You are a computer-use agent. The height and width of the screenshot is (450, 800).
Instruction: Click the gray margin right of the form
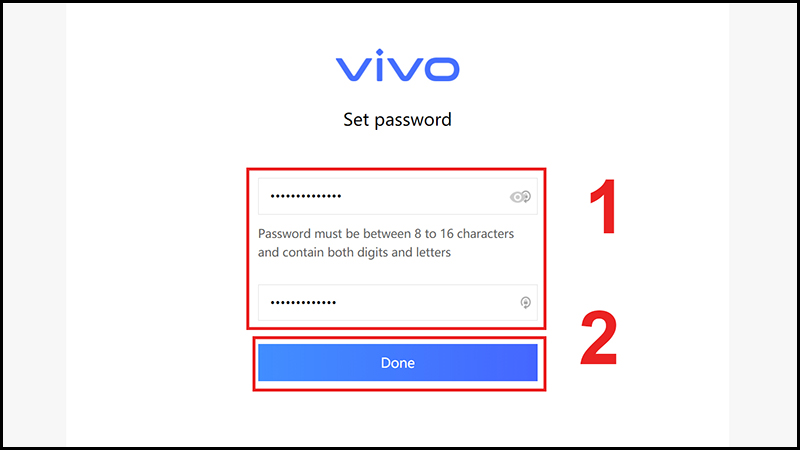pyautogui.click(x=765, y=225)
